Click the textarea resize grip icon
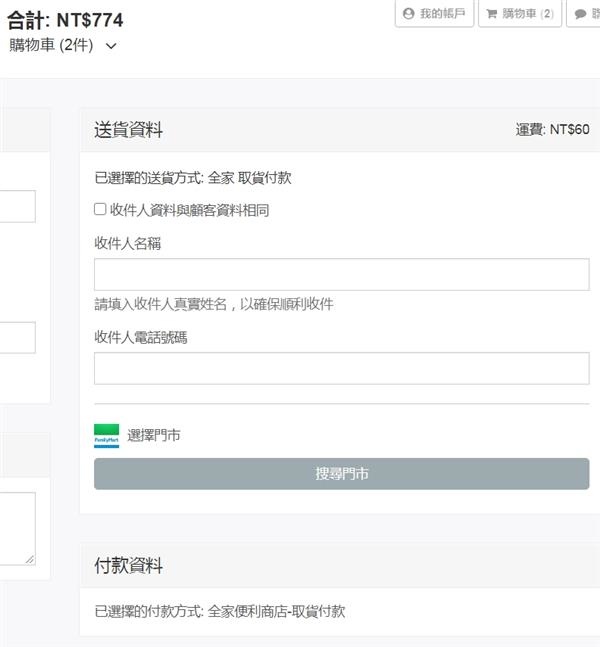The image size is (600, 647). point(30,560)
